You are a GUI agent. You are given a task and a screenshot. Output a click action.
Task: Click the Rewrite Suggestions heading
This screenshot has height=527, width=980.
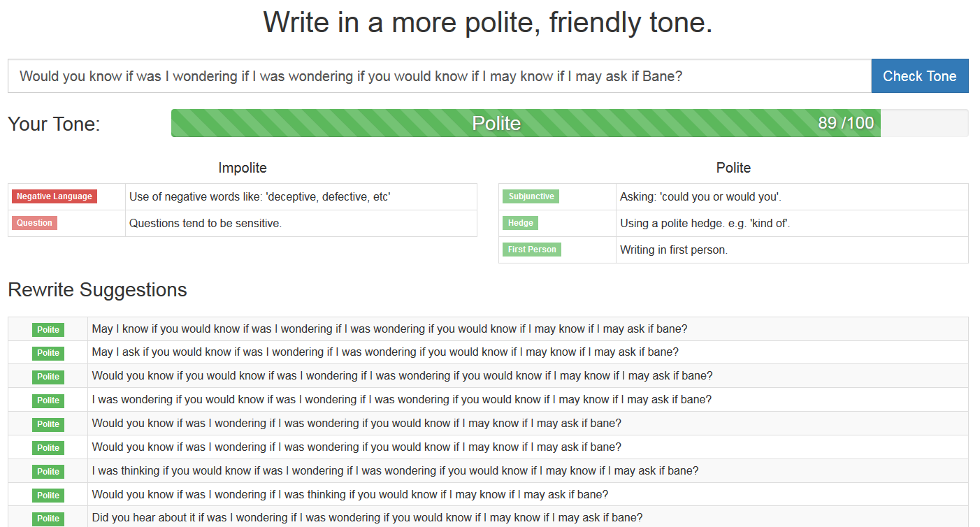point(97,289)
